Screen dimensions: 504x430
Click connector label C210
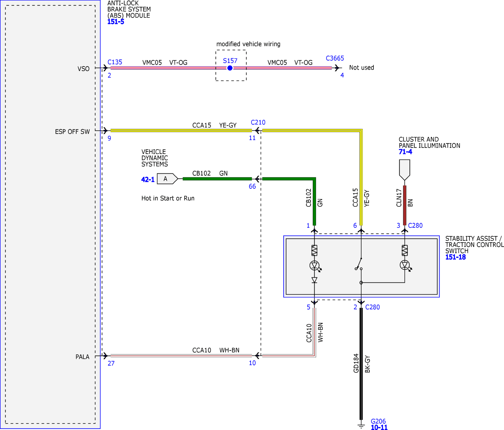tap(258, 122)
